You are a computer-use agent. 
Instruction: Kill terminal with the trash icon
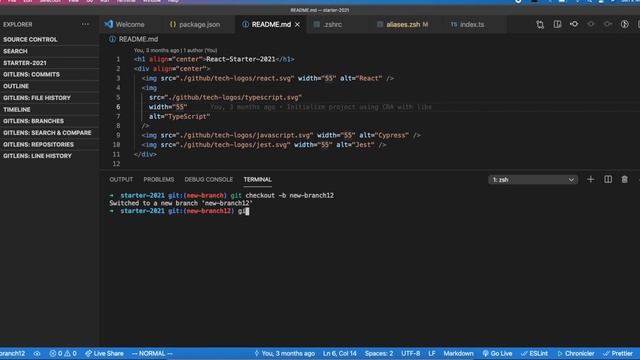coord(624,180)
